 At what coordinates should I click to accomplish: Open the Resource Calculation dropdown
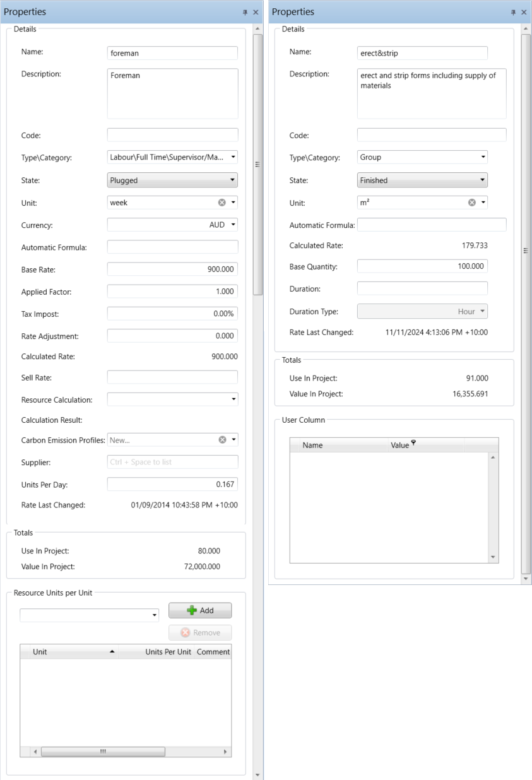(172, 399)
